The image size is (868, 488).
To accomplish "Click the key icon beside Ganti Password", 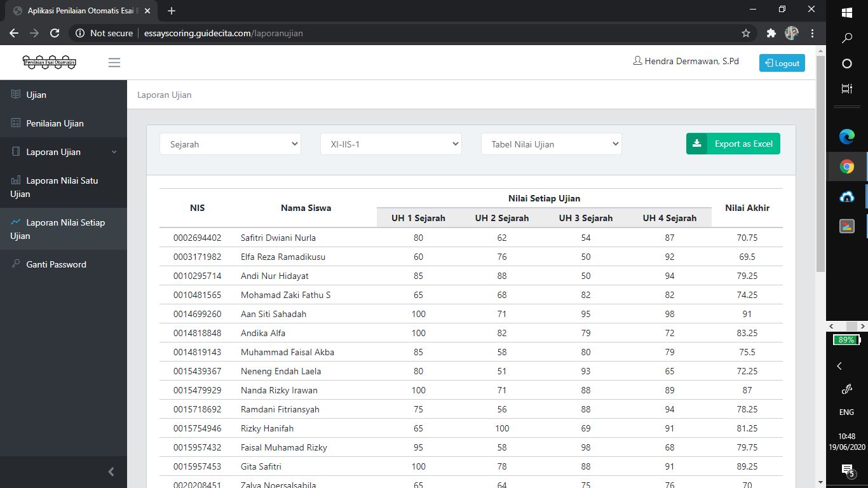I will [x=16, y=264].
